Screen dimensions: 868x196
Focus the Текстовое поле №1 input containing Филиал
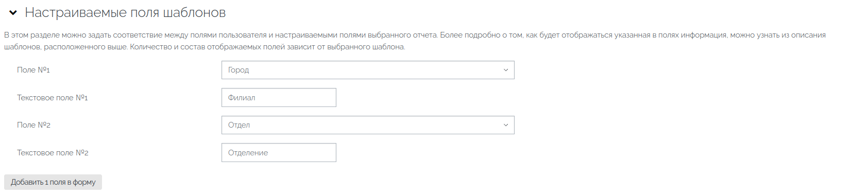pos(279,98)
